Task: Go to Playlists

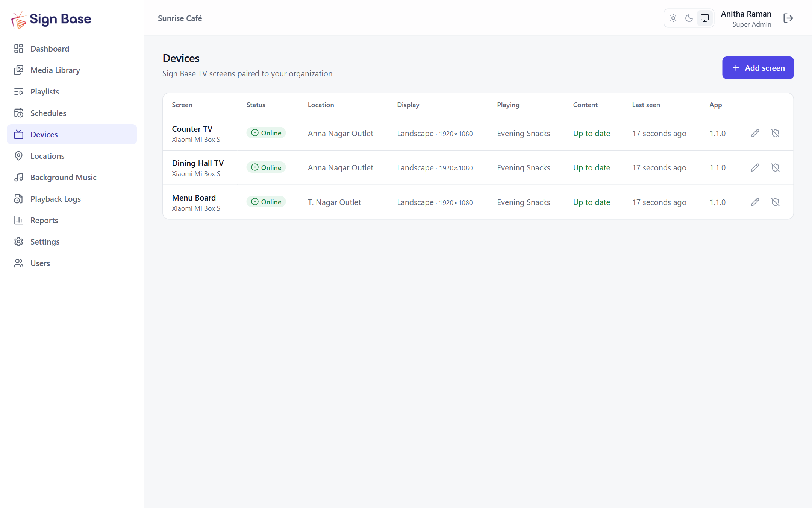Action: (x=72, y=91)
